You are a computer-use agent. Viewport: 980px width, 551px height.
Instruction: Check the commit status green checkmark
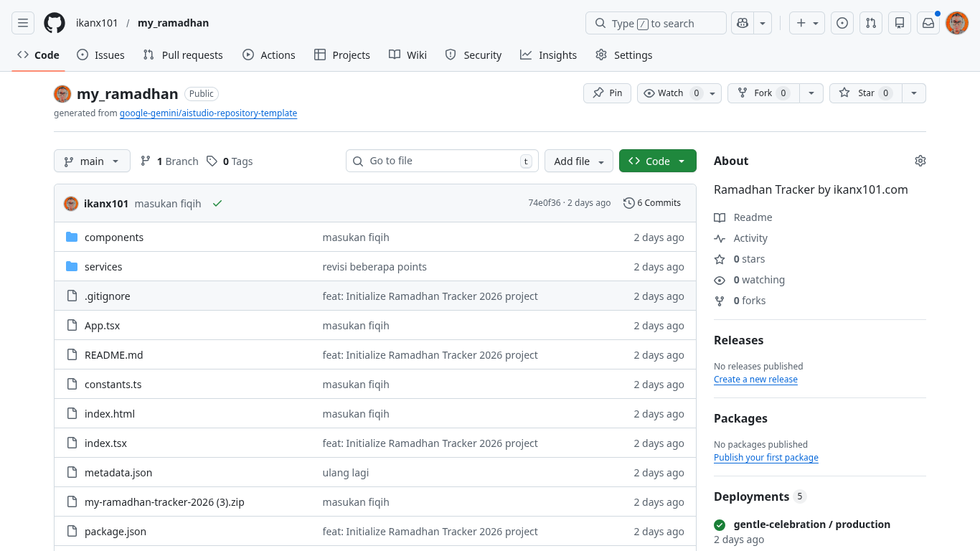[217, 203]
